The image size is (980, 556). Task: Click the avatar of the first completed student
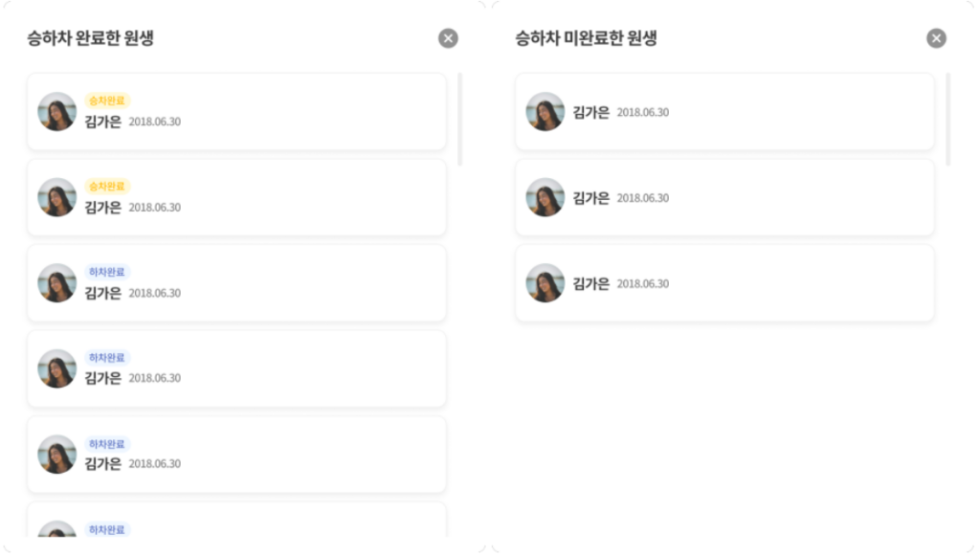click(56, 112)
